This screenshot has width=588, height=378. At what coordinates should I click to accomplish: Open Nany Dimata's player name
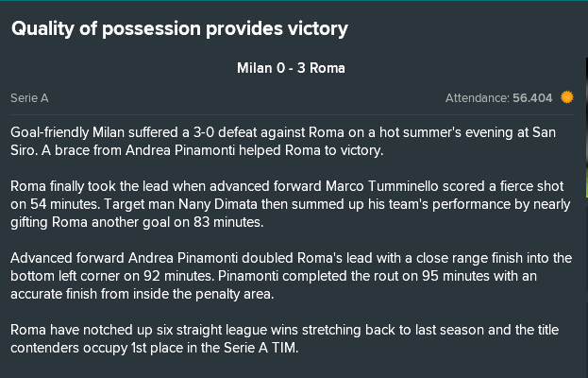[218, 204]
